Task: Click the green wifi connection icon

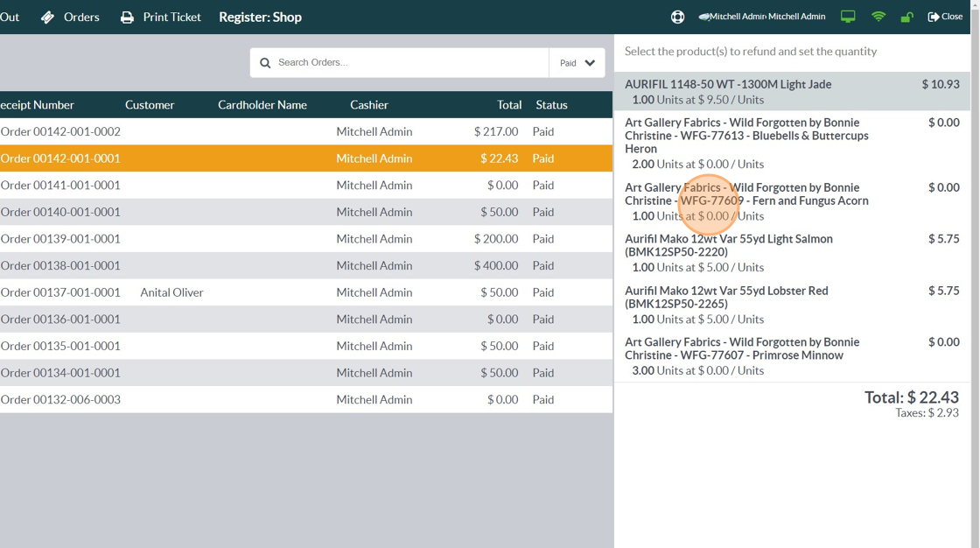Action: point(878,17)
